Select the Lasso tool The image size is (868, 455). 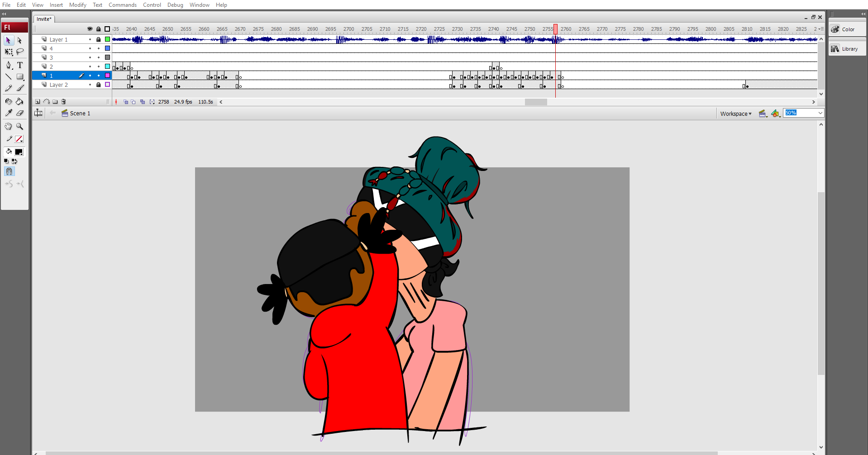point(20,52)
